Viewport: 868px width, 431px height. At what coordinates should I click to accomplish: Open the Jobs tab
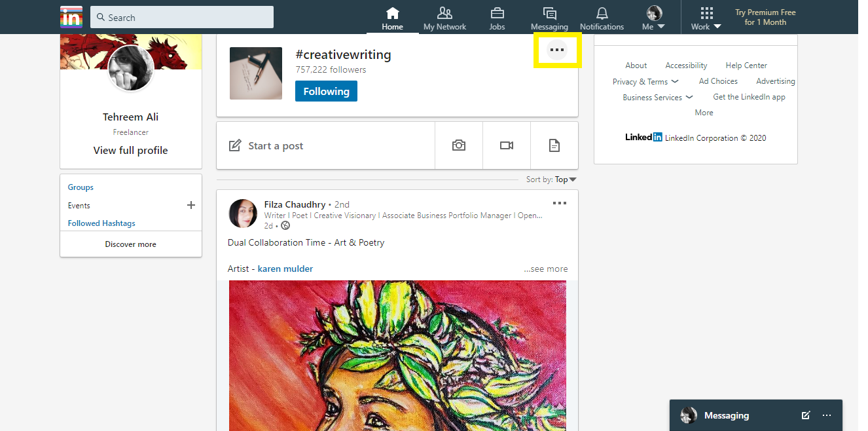point(497,18)
